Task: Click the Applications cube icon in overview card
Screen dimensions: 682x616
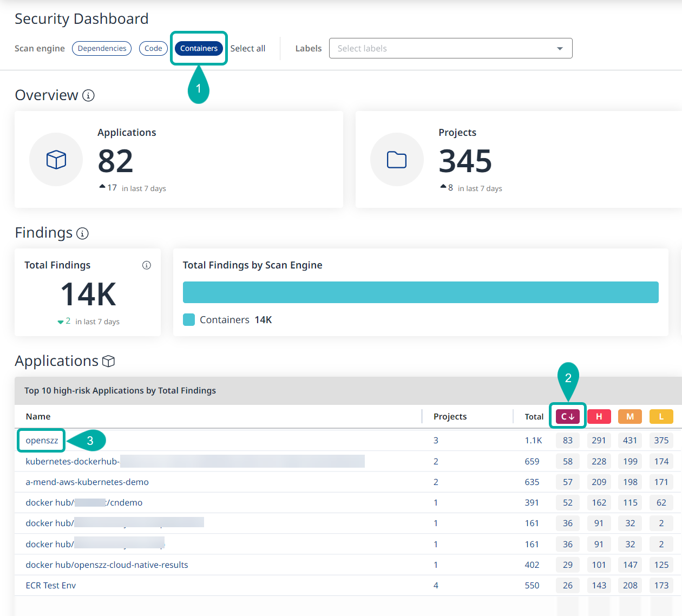Action: (56, 160)
